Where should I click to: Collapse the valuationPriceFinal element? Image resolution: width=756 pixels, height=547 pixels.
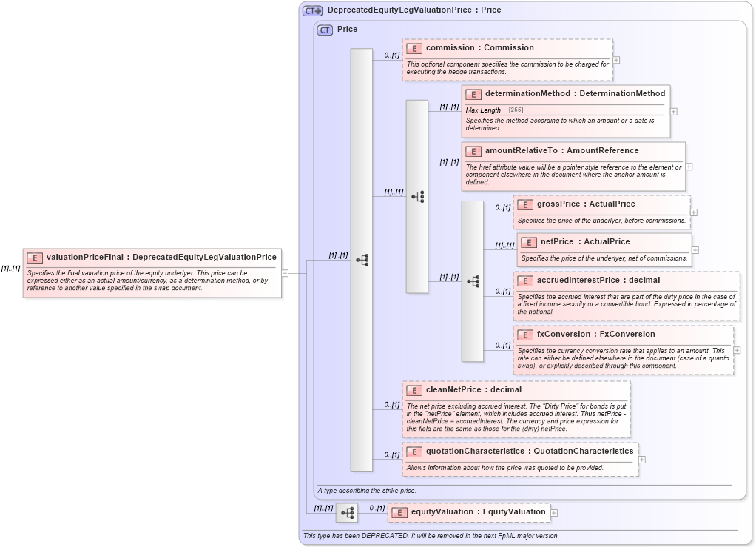tap(285, 273)
